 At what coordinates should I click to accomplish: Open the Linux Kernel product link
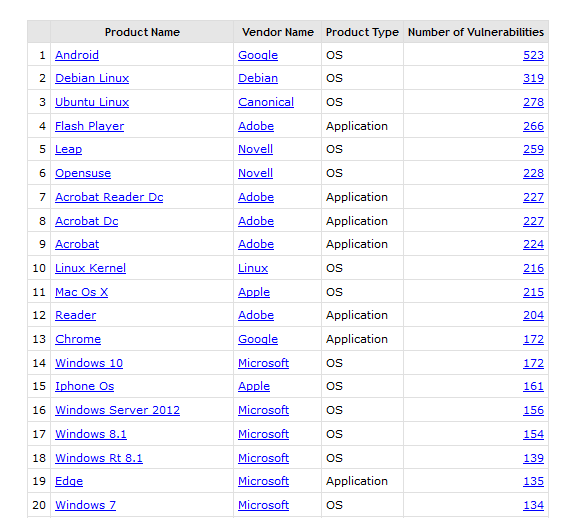(91, 268)
